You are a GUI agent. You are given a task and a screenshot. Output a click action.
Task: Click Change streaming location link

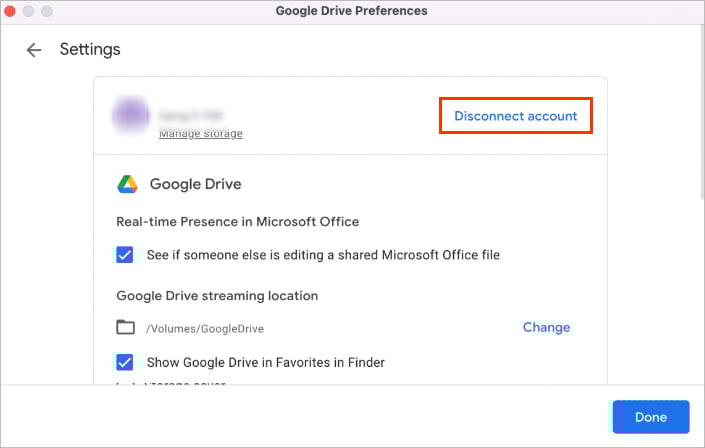click(546, 327)
